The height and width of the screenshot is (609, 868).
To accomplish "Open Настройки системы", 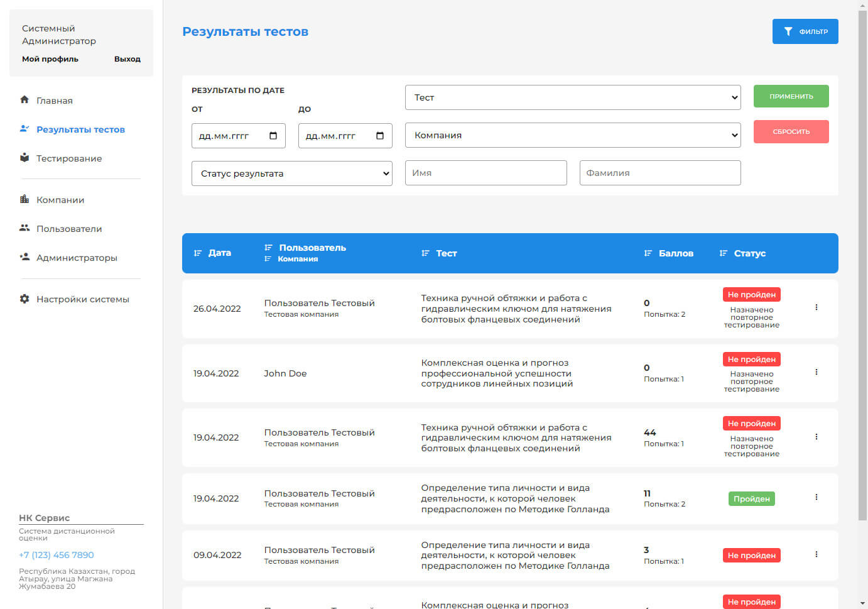I will [x=83, y=299].
